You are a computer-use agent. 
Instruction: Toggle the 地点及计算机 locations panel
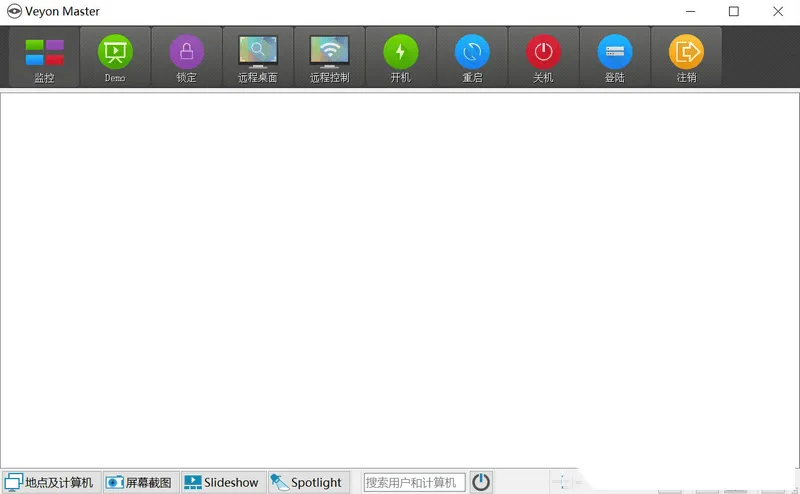click(50, 482)
